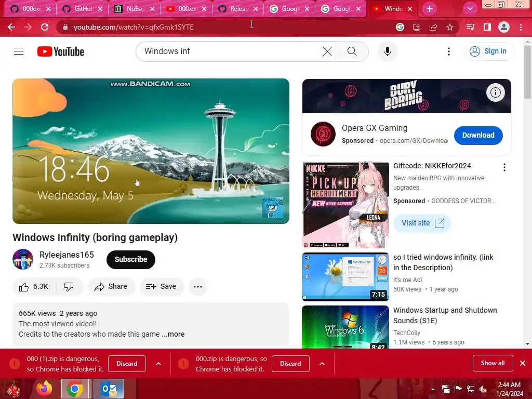Download Opera GX Gaming

coord(478,136)
